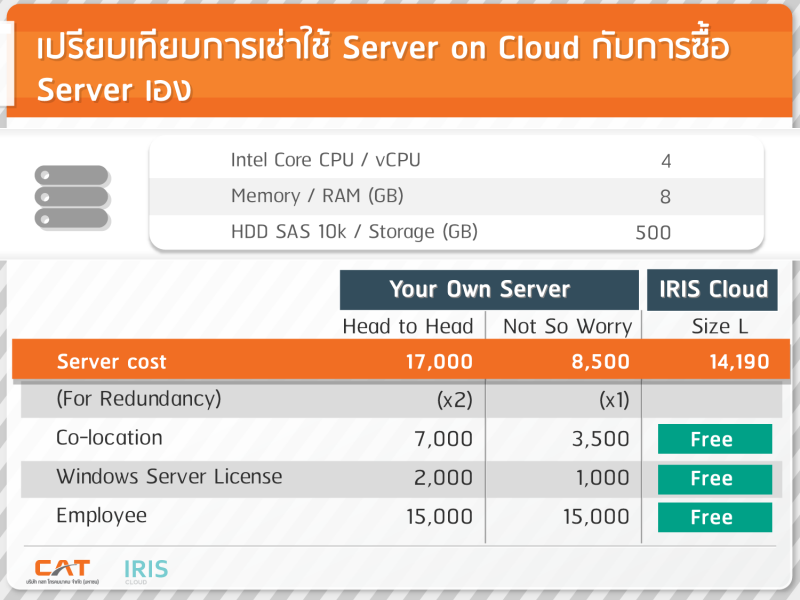800x600 pixels.
Task: Click the "HDD SAS 10k / Storage (GB)" label
Action: (354, 232)
